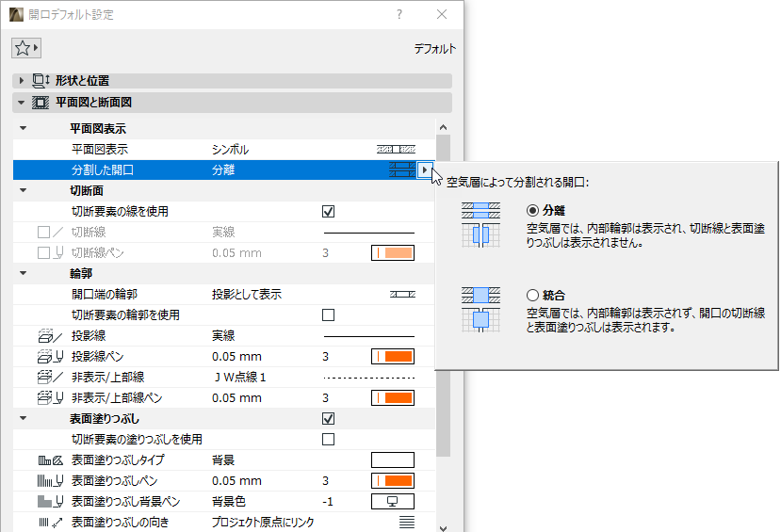This screenshot has width=781, height=532.
Task: Click the 投影線ペン icon
Action: click(50, 356)
